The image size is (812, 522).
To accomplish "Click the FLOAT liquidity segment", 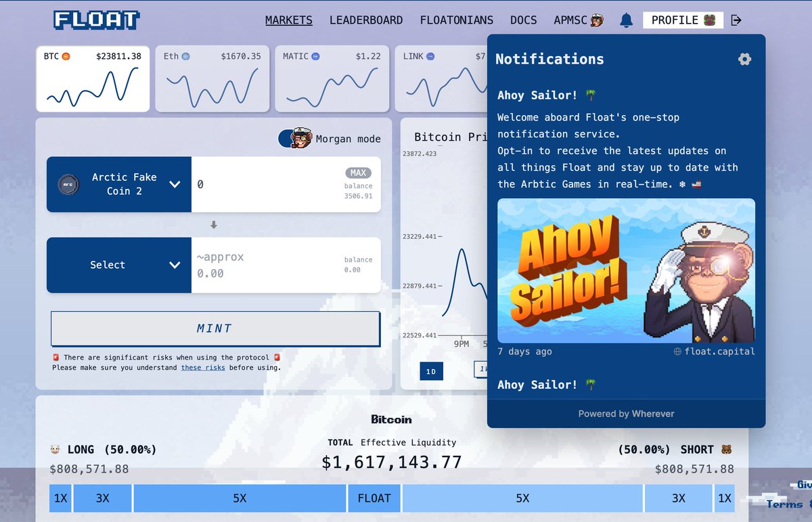I will tap(374, 498).
